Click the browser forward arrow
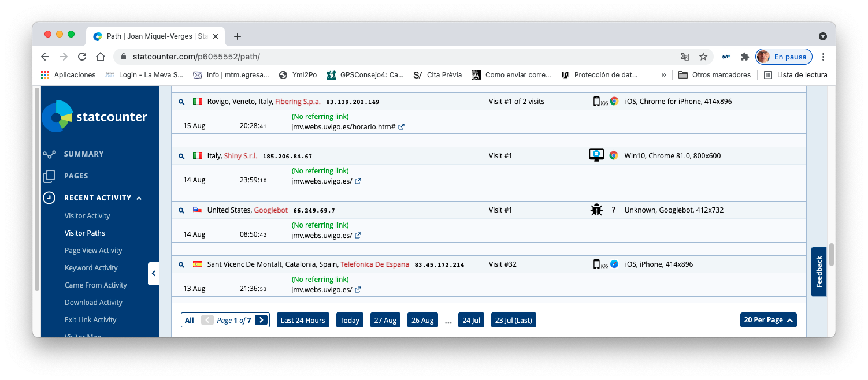 coord(64,57)
